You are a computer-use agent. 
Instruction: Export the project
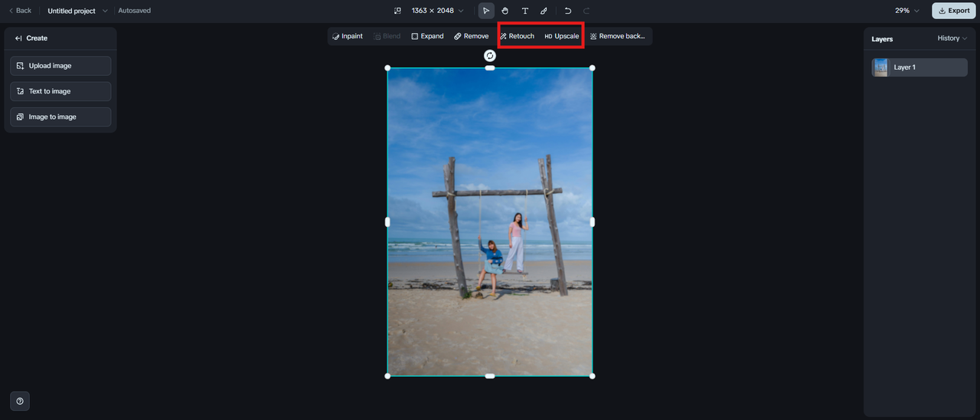[x=953, y=11]
